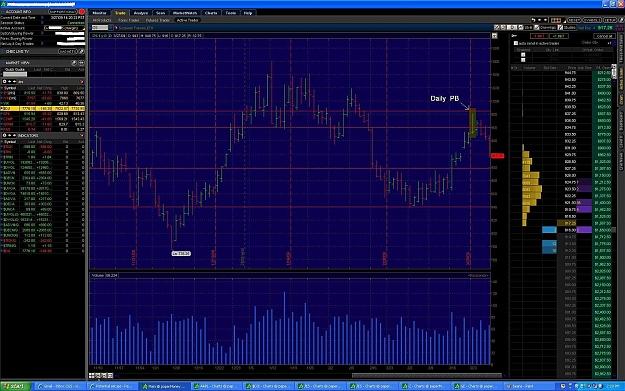This screenshot has width=625, height=391.
Task: Open the Charts tab
Action: click(x=211, y=13)
